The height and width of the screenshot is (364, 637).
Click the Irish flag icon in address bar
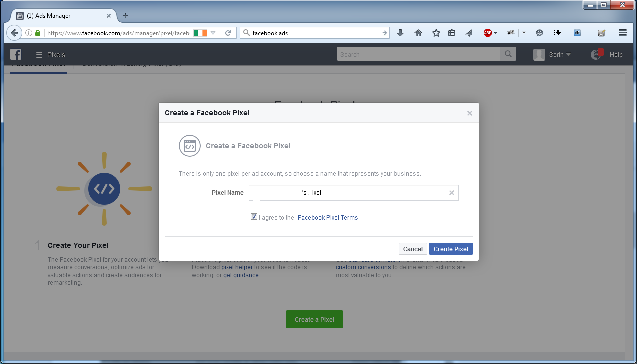(200, 33)
